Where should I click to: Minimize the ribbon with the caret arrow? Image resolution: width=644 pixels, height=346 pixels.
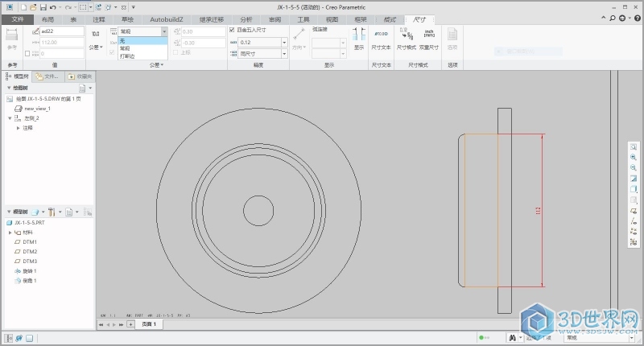tap(603, 18)
